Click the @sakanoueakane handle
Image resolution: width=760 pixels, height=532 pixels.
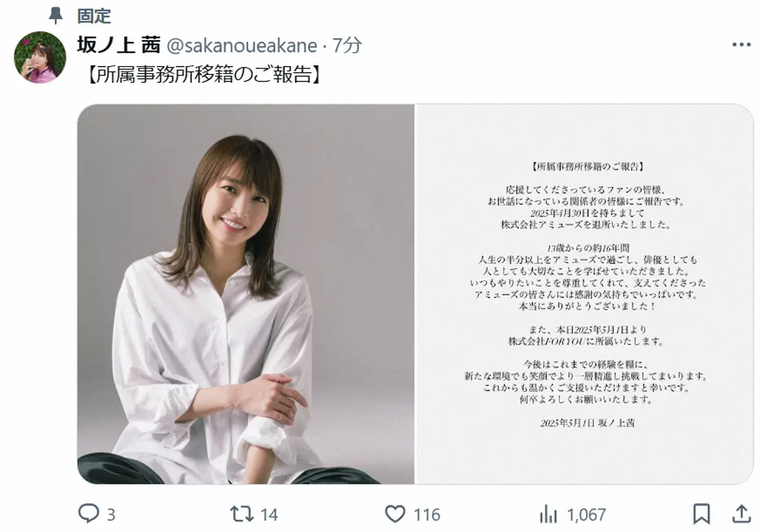click(241, 46)
